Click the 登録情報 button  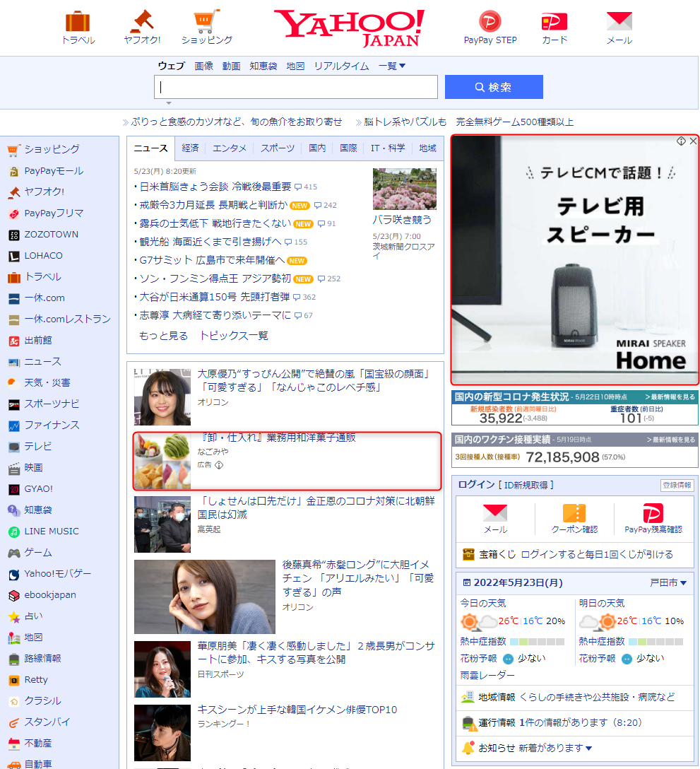(677, 485)
